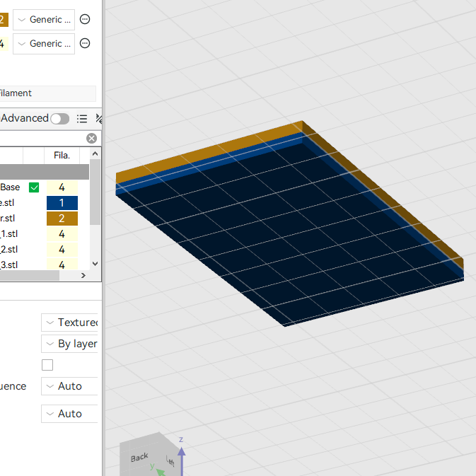Click the scroll up arrow in object list

coord(95,154)
